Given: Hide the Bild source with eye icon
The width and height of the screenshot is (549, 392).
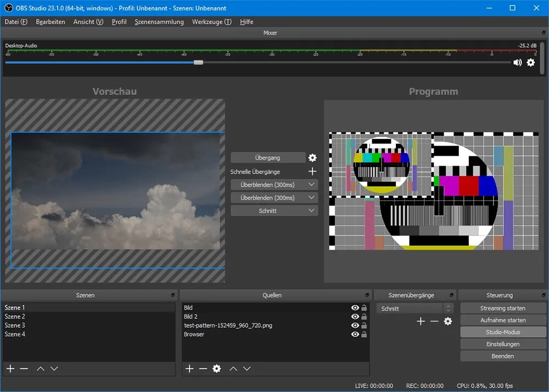Looking at the screenshot, I should tap(355, 307).
